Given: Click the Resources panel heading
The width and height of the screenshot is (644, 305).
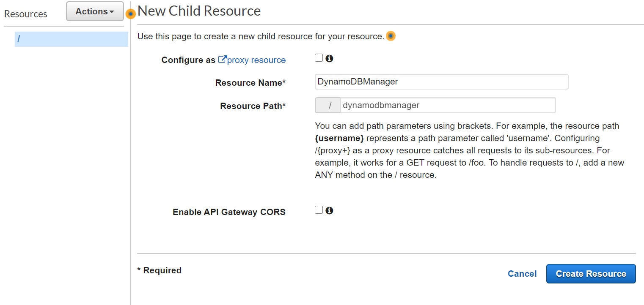Looking at the screenshot, I should click(26, 14).
